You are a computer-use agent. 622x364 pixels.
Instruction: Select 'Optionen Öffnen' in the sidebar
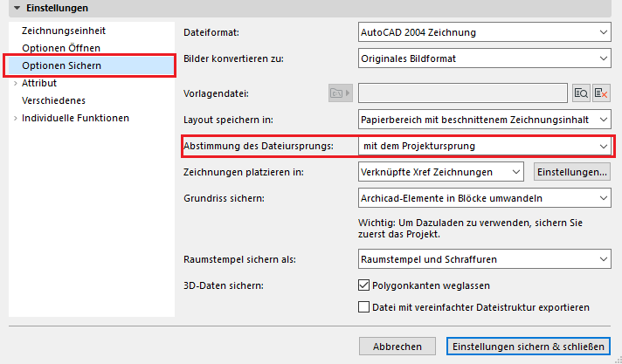60,48
